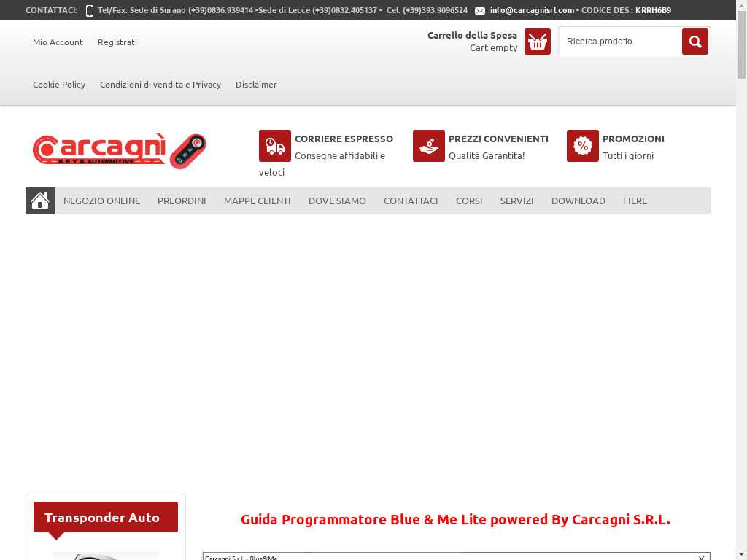Open Condizioni di vendita e Privacy
The width and height of the screenshot is (747, 560).
pyautogui.click(x=160, y=85)
